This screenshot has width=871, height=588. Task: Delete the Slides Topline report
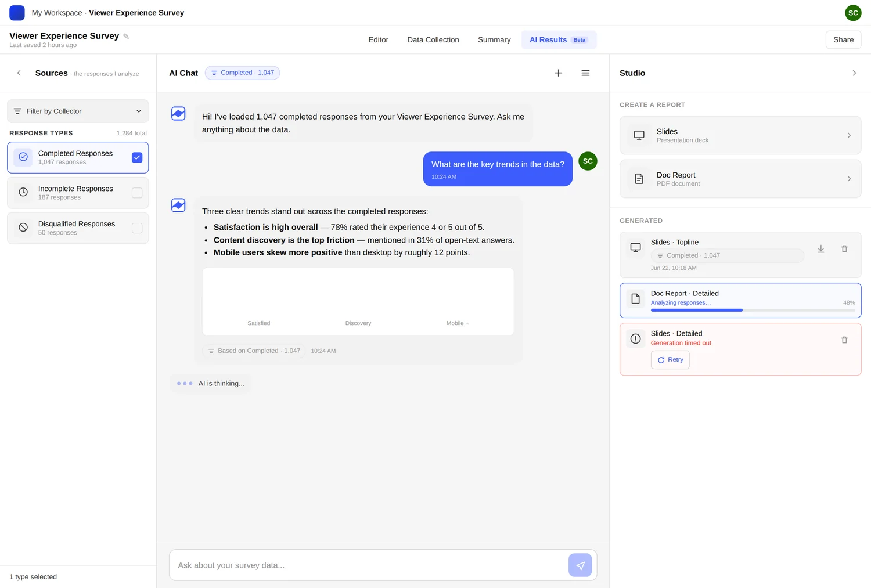(x=844, y=249)
